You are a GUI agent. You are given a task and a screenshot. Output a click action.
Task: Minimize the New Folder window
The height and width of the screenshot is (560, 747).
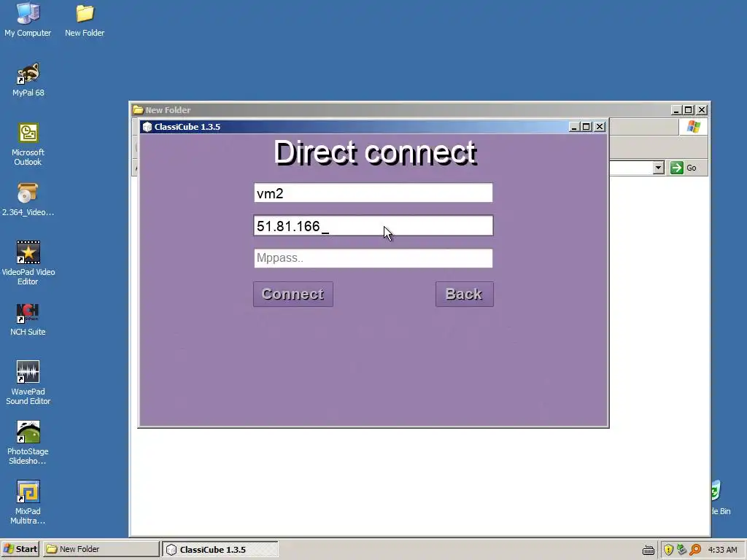pyautogui.click(x=676, y=110)
